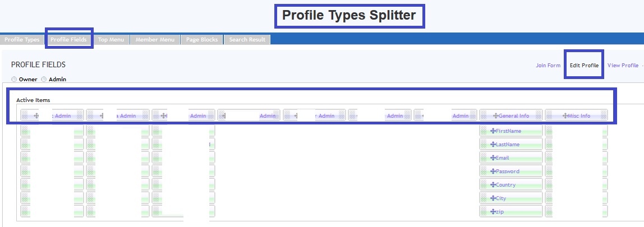
Task: Click the move icon beside LastName
Action: [493, 145]
